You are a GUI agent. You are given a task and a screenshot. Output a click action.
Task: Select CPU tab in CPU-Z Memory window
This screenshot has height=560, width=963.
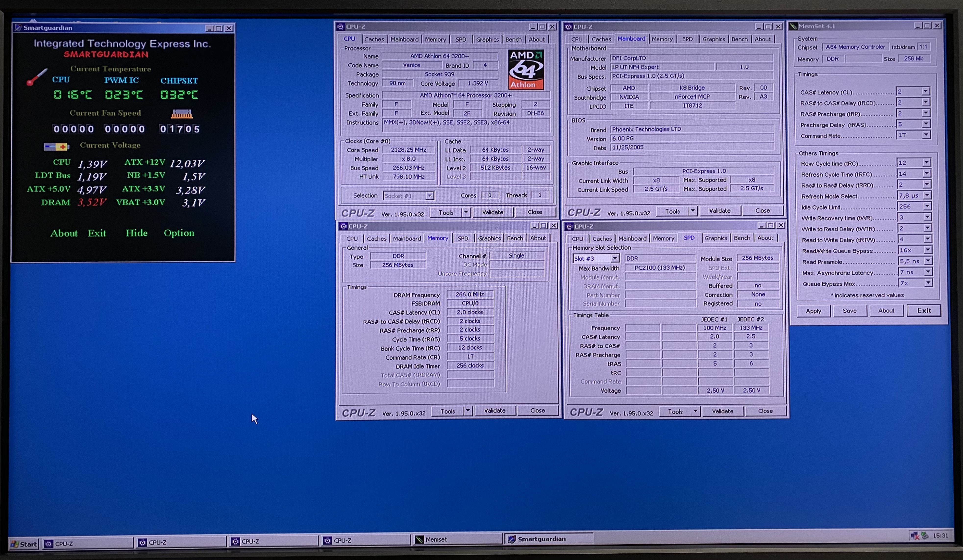click(x=352, y=238)
